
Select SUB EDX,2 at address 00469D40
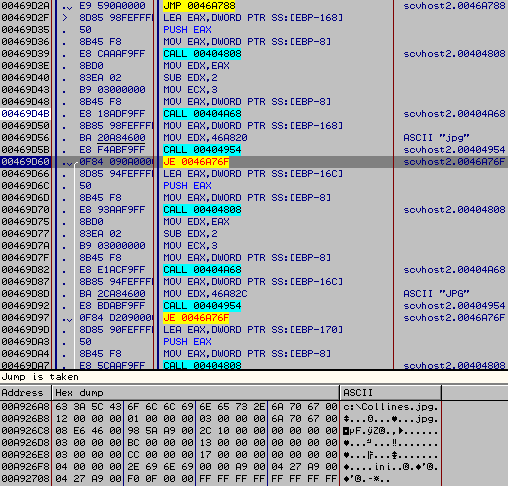click(190, 78)
